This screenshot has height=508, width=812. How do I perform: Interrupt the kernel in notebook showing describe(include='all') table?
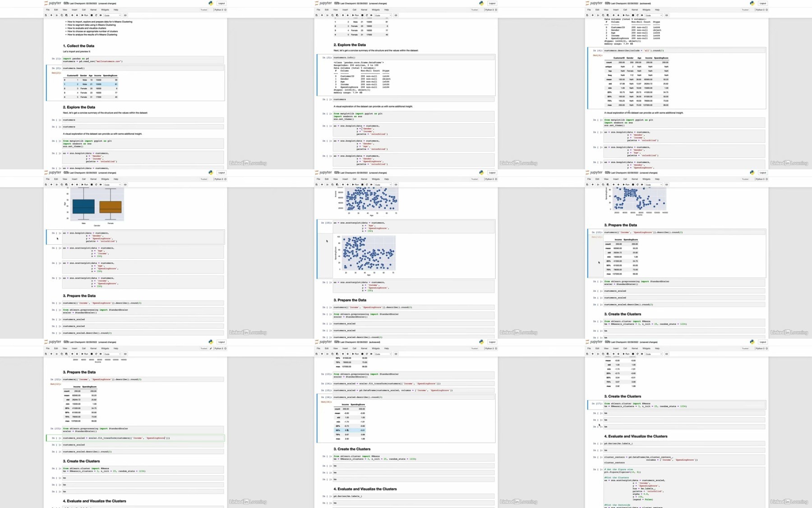633,15
